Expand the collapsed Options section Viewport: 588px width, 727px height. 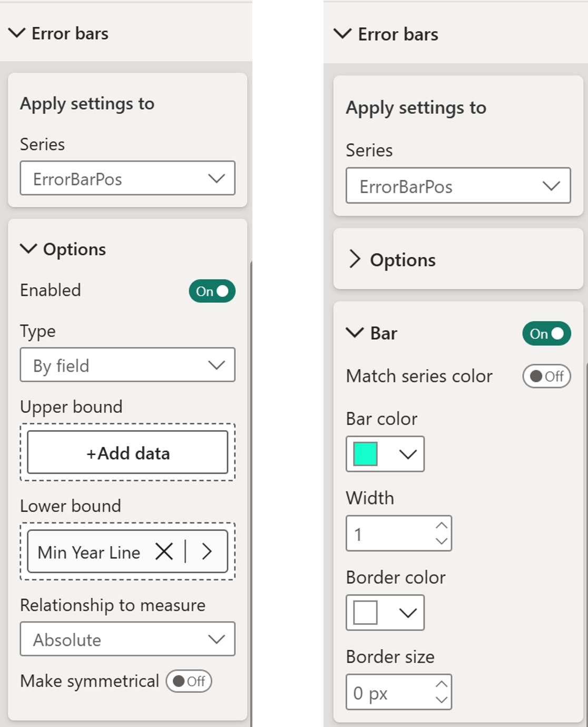pos(355,259)
